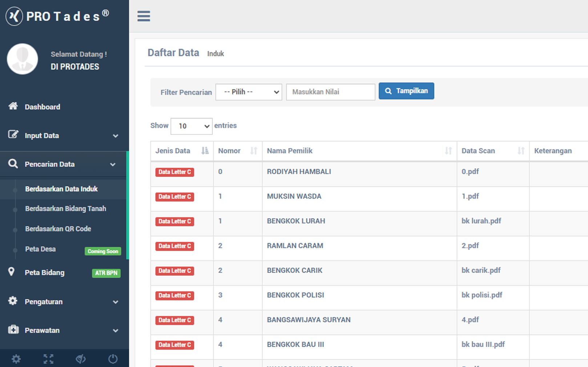Open the bk lurah.pdf scan file
The image size is (588, 367).
[x=482, y=221]
